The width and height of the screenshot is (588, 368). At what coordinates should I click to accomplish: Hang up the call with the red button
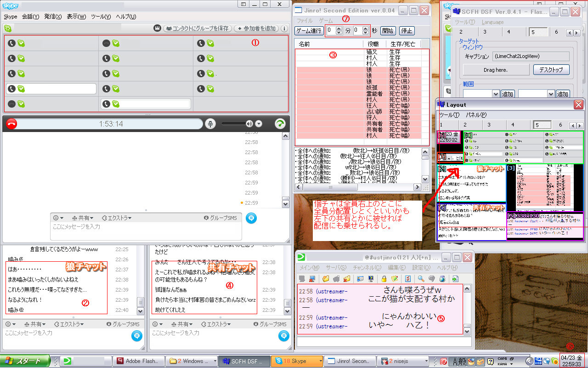(12, 124)
